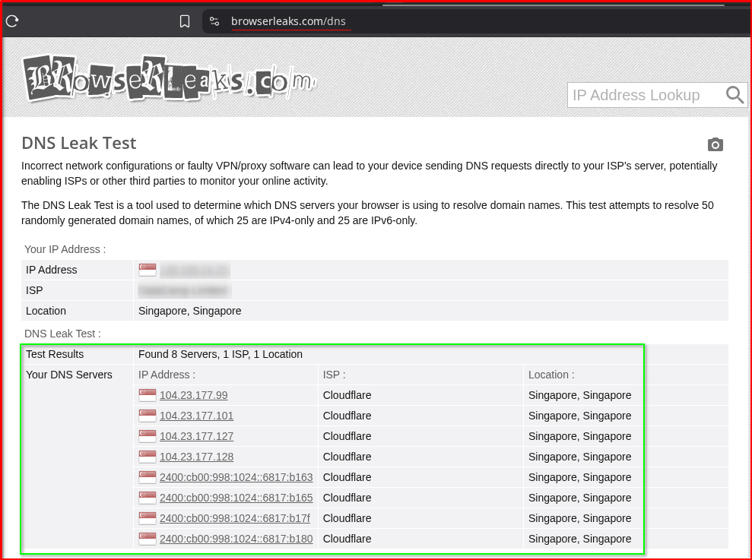Click the flag icon beside 6817:b165 address

(148, 498)
